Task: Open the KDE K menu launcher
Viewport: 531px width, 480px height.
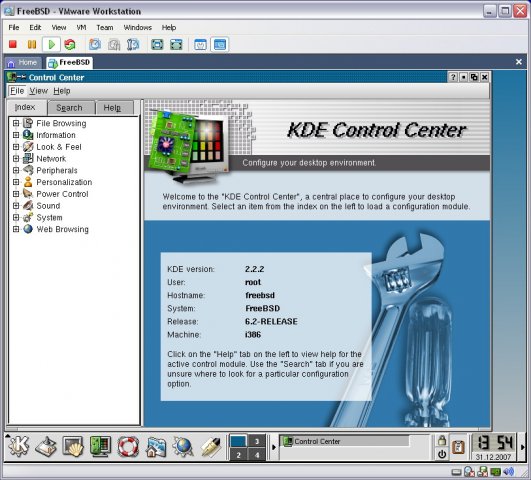Action: [x=18, y=446]
